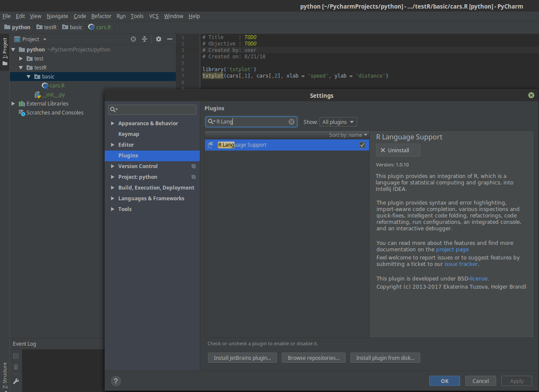
Task: Open the Run menu
Action: tap(121, 16)
